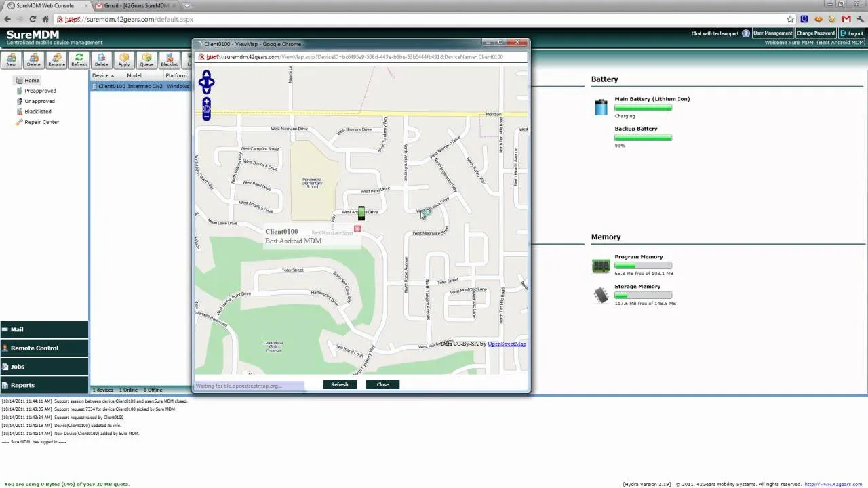Screen dimensions: 868x488
Task: Zoom out the map with minus
Action: coord(206,117)
